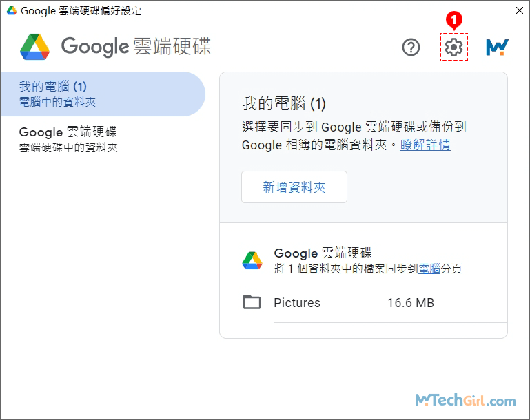
Task: Click the Drive icon beside sync description
Action: (x=252, y=260)
